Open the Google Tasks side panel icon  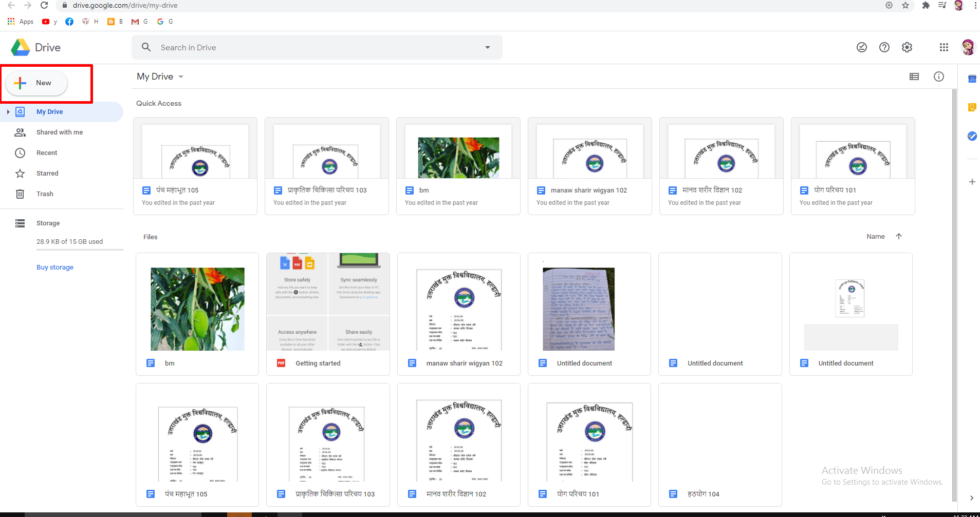pyautogui.click(x=972, y=136)
